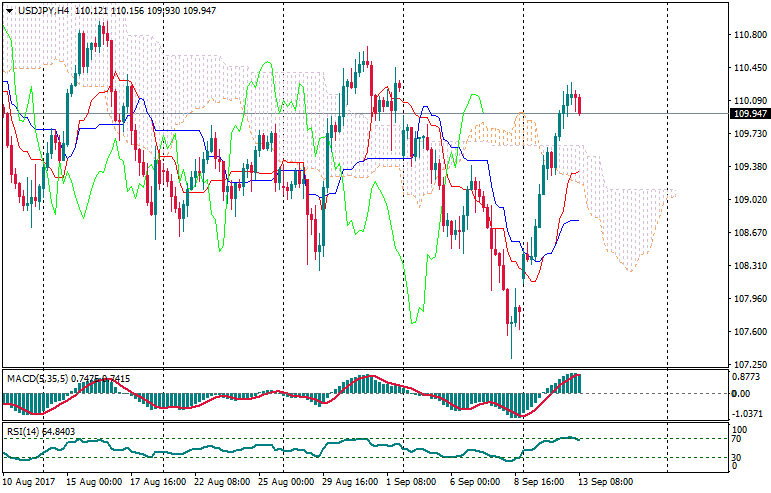Click the 107.600 price axis label
The height and width of the screenshot is (493, 771).
coord(749,332)
